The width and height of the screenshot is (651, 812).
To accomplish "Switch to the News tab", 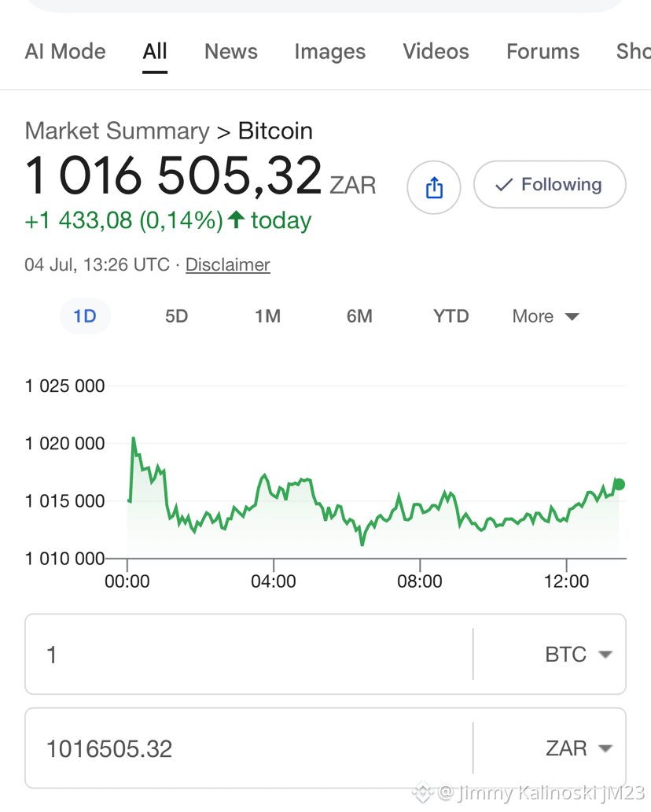I will click(231, 51).
